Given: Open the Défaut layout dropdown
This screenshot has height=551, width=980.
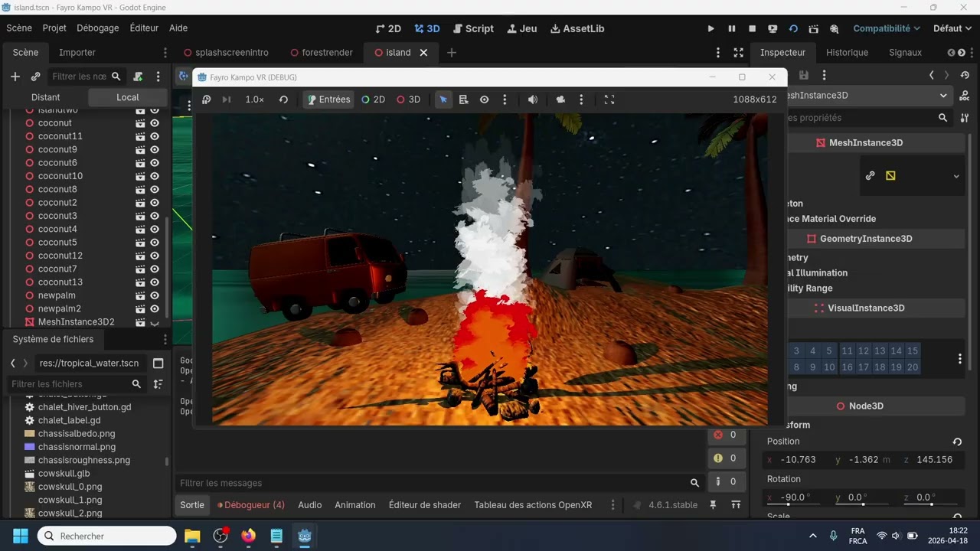Looking at the screenshot, I should [x=952, y=28].
